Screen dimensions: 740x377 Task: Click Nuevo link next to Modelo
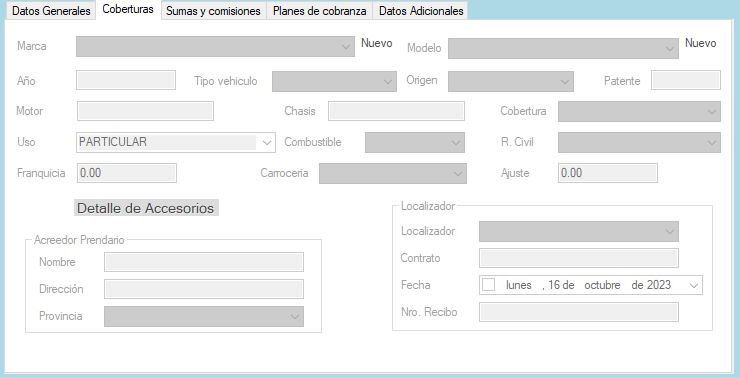click(x=700, y=43)
